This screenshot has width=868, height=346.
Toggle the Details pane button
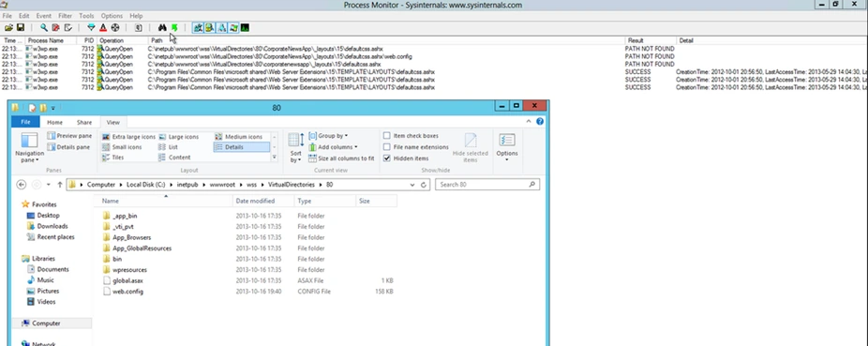pyautogui.click(x=69, y=146)
